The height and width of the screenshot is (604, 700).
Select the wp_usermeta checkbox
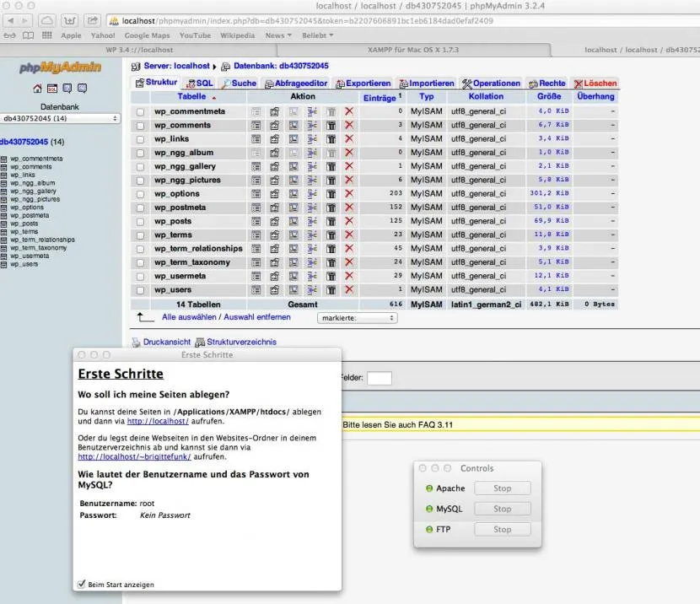(x=140, y=277)
